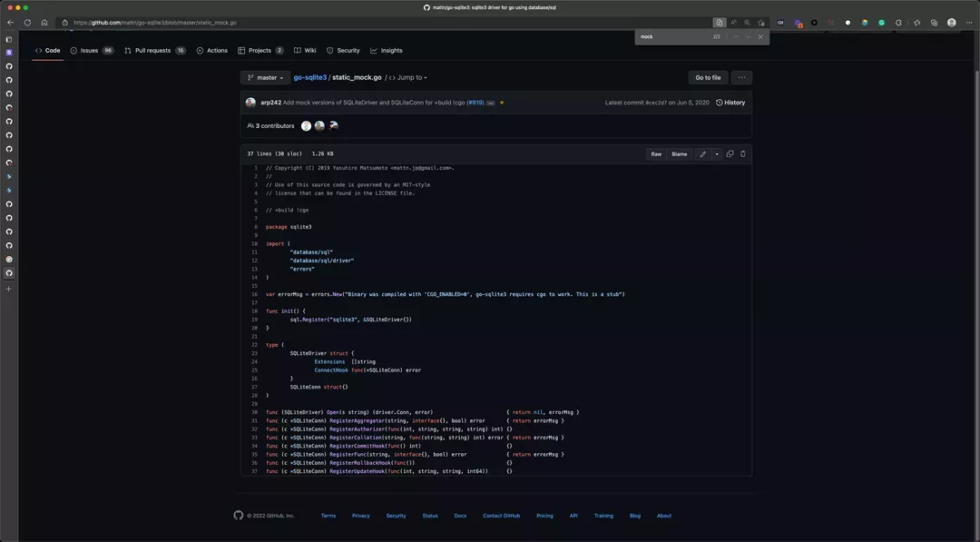The image size is (980, 542).
Task: Open the go-sqlite3 breadcrumb link
Action: (x=310, y=77)
